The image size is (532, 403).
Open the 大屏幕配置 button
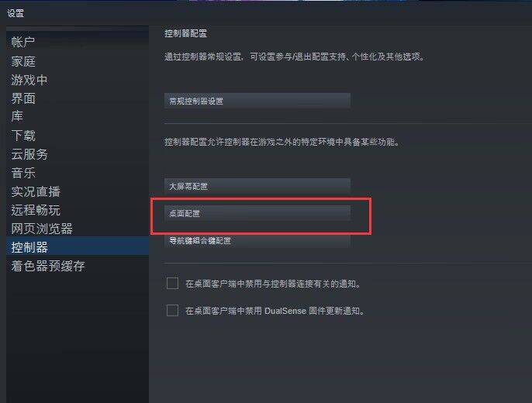click(257, 186)
